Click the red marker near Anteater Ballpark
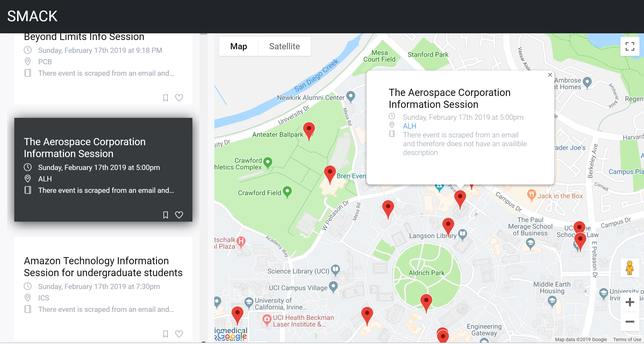Image resolution: width=644 pixels, height=344 pixels. 309,130
